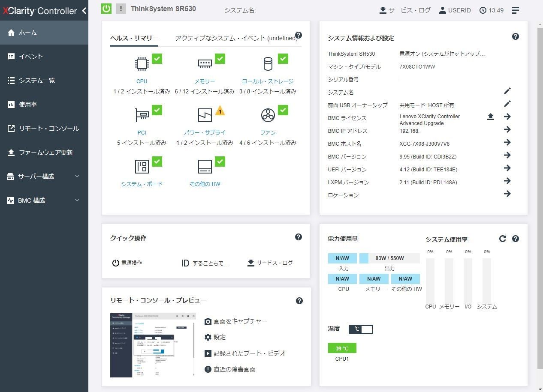The height and width of the screenshot is (392, 543).
Task: Click サービス・ログ in quick actions
Action: tap(270, 263)
